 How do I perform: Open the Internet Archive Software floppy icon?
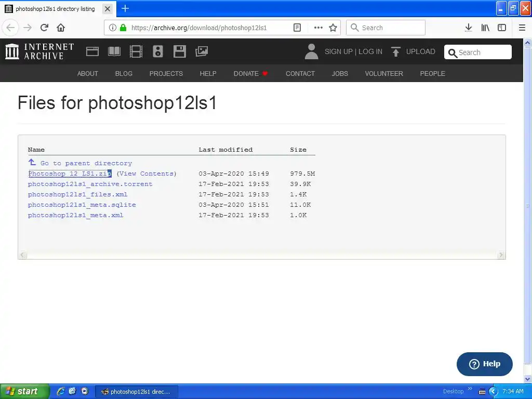[179, 51]
